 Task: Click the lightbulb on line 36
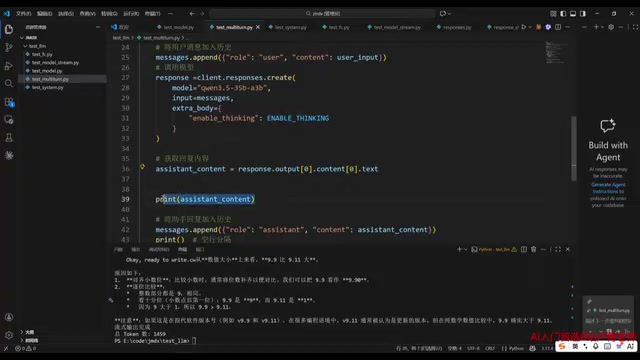[142, 167]
